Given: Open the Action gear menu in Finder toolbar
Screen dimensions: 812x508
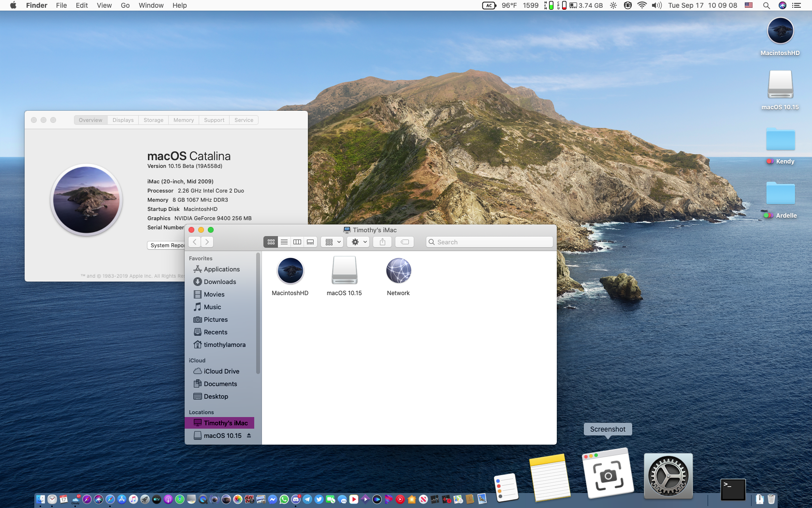Looking at the screenshot, I should tap(359, 242).
